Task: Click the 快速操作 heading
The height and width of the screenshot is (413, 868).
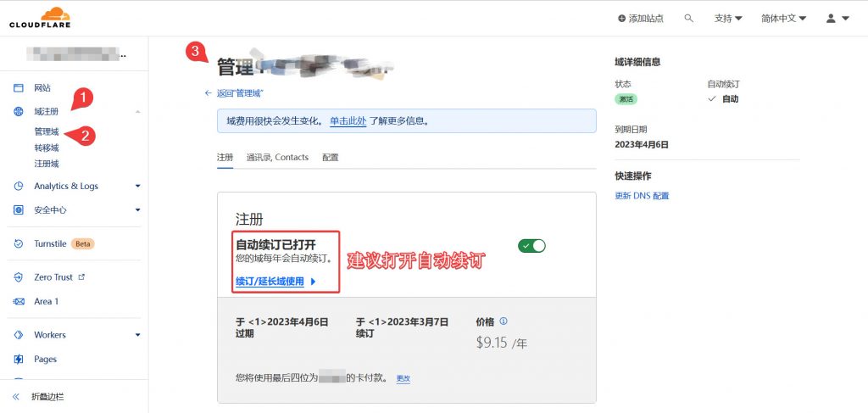Action: (x=633, y=176)
